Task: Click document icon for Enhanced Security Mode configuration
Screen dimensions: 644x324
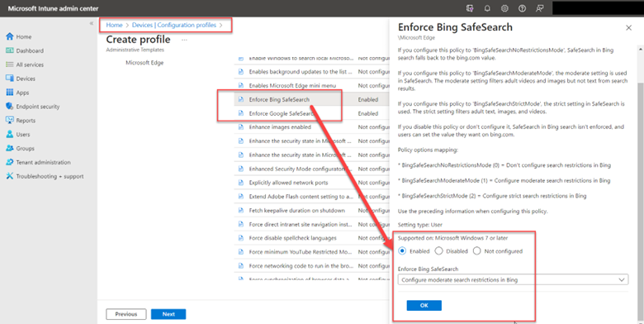Action: [x=241, y=169]
